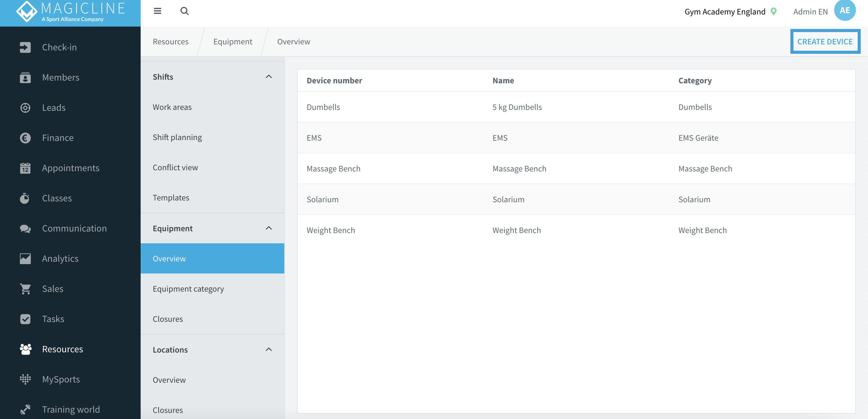Click the Communication chat bubbles icon
The height and width of the screenshot is (419, 868).
click(x=25, y=229)
